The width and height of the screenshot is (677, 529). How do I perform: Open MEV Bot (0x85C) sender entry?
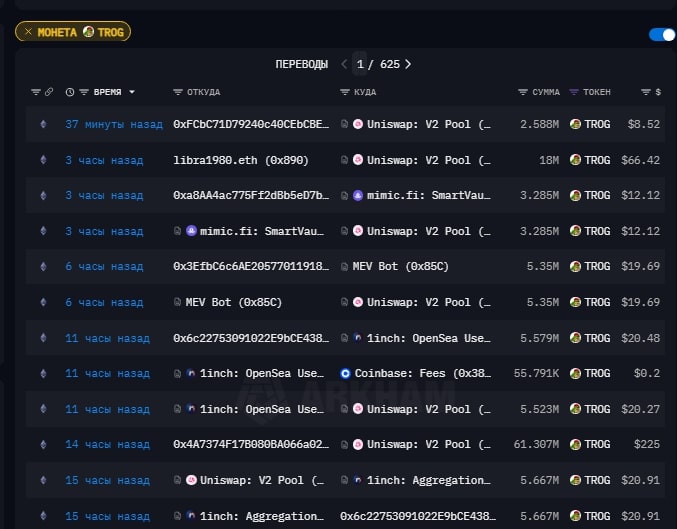234,302
